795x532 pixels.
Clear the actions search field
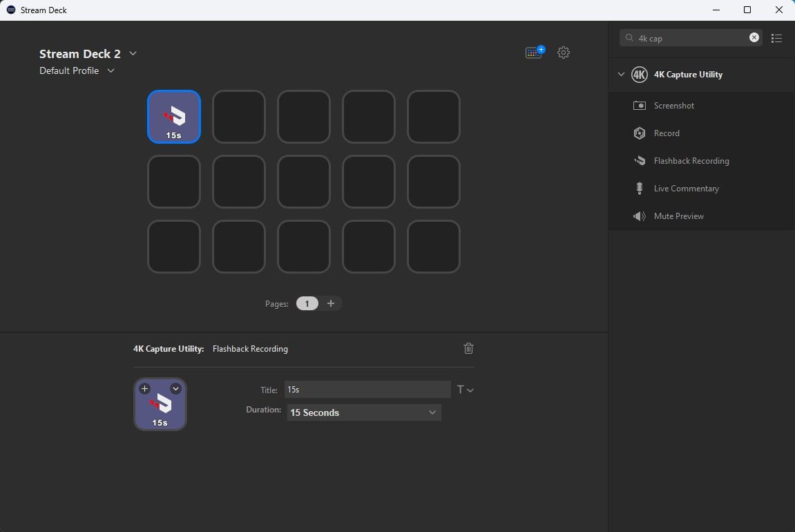click(x=754, y=38)
